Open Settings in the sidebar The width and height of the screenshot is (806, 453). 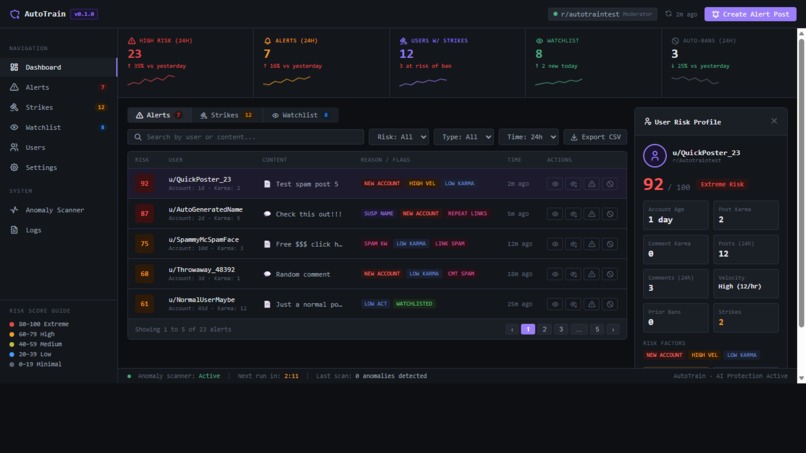(x=59, y=167)
